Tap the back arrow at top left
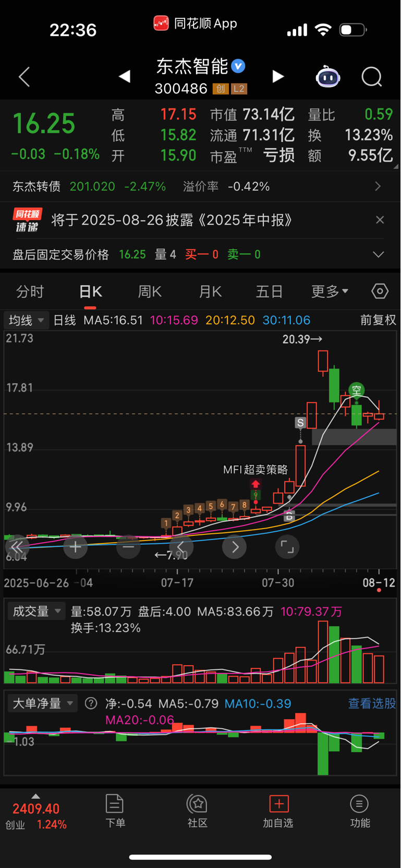The height and width of the screenshot is (868, 401). 24,77
